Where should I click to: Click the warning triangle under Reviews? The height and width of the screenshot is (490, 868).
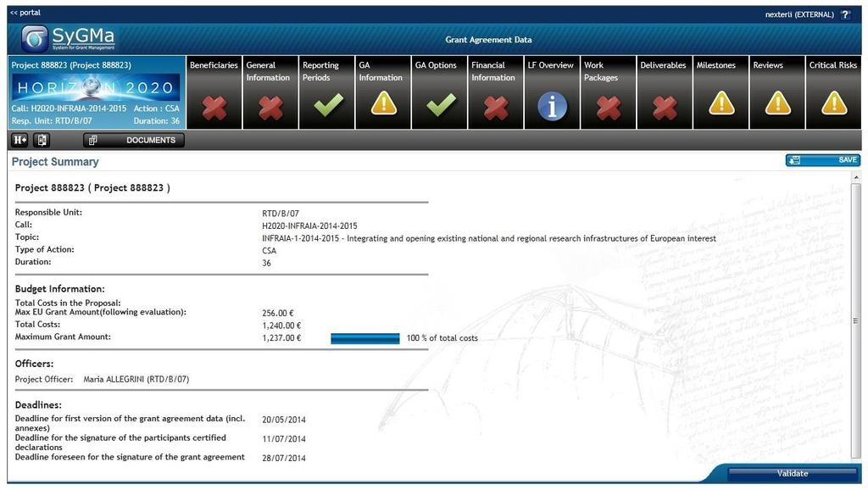[778, 103]
